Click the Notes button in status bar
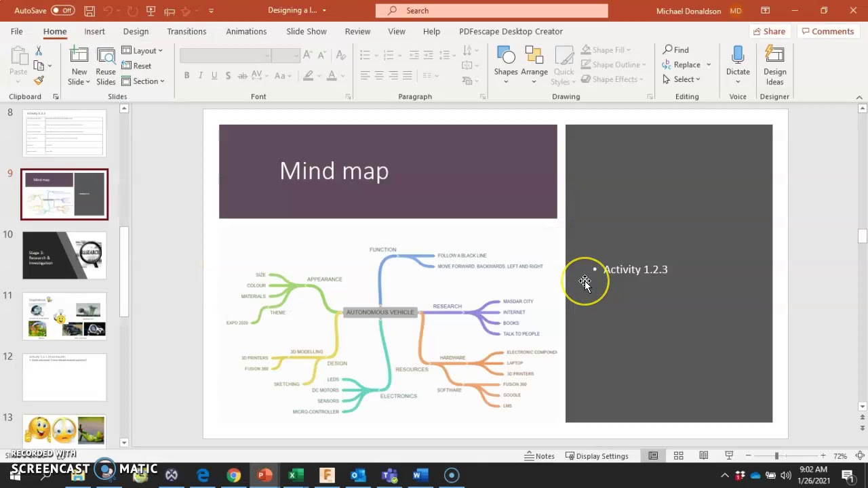Image resolution: width=868 pixels, height=488 pixels. coord(540,456)
